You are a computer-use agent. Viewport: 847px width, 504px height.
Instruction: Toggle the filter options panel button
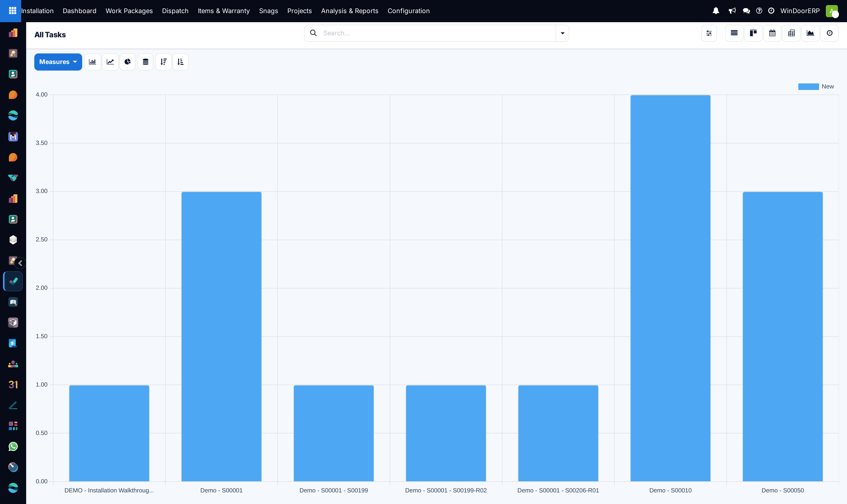click(x=709, y=33)
